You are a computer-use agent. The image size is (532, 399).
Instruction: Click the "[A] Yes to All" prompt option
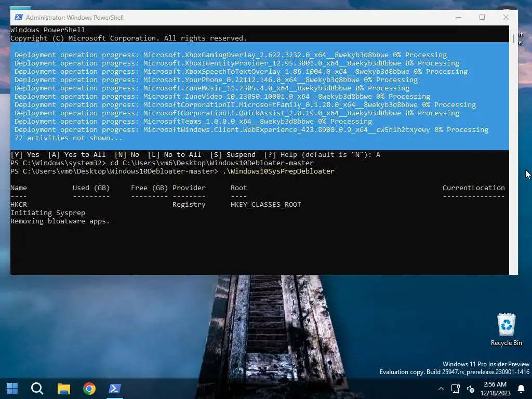[x=77, y=155]
